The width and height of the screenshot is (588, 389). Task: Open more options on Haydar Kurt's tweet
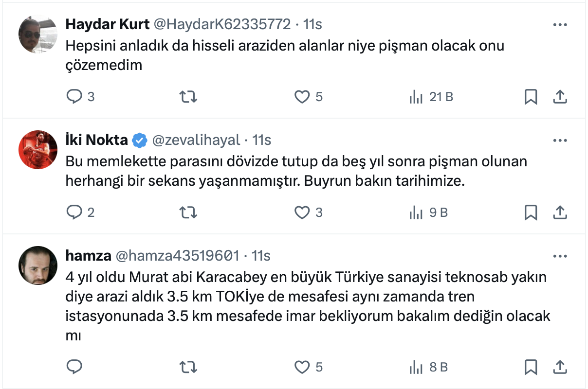[560, 25]
